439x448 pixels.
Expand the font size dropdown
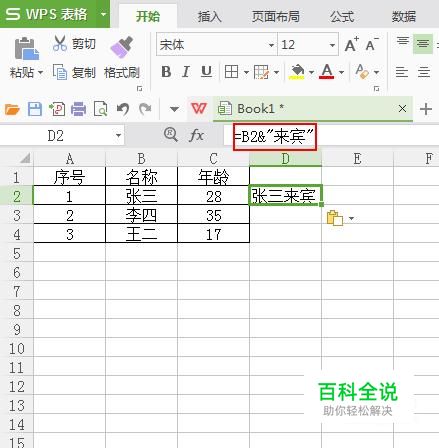332,45
